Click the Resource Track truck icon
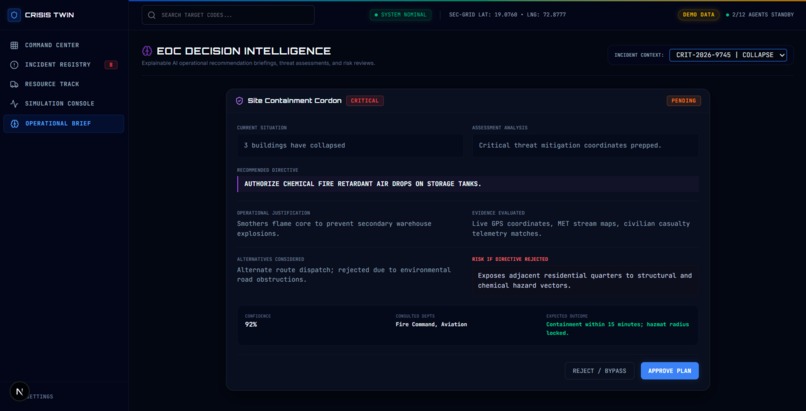This screenshot has height=411, width=806. point(14,84)
